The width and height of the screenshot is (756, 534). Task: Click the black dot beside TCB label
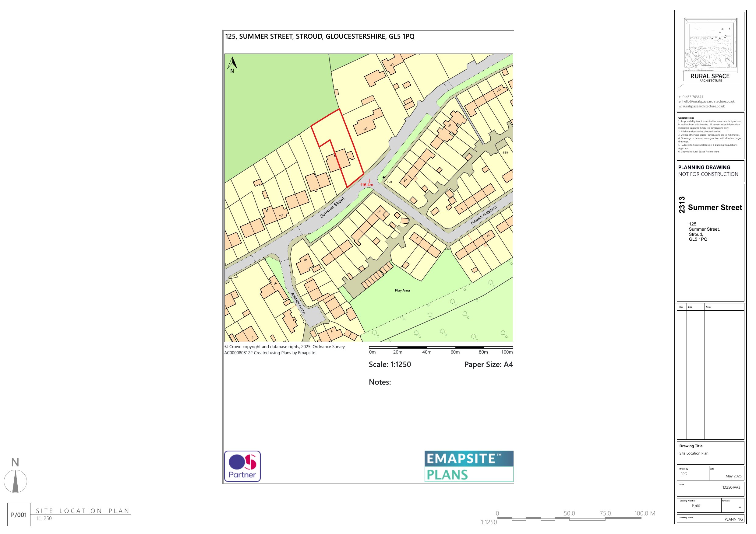(x=383, y=177)
